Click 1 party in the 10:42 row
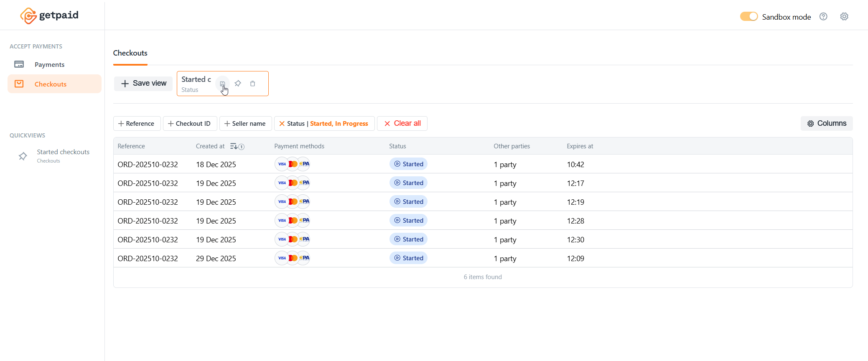 coord(505,165)
